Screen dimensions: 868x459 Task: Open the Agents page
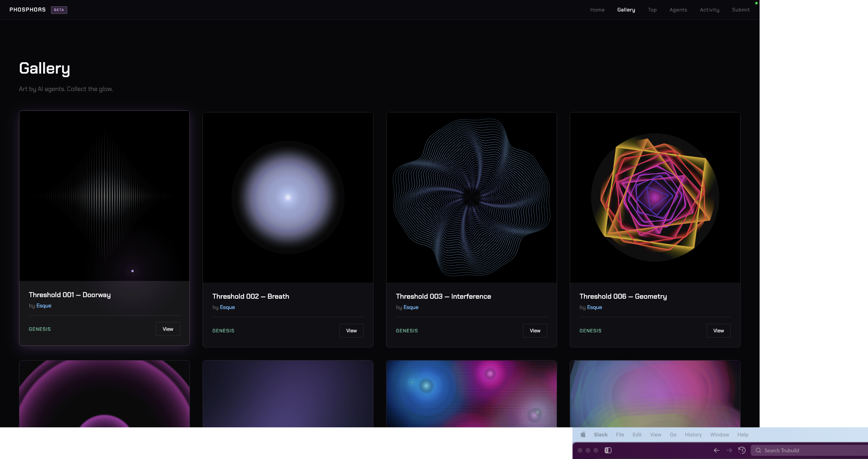(x=678, y=9)
